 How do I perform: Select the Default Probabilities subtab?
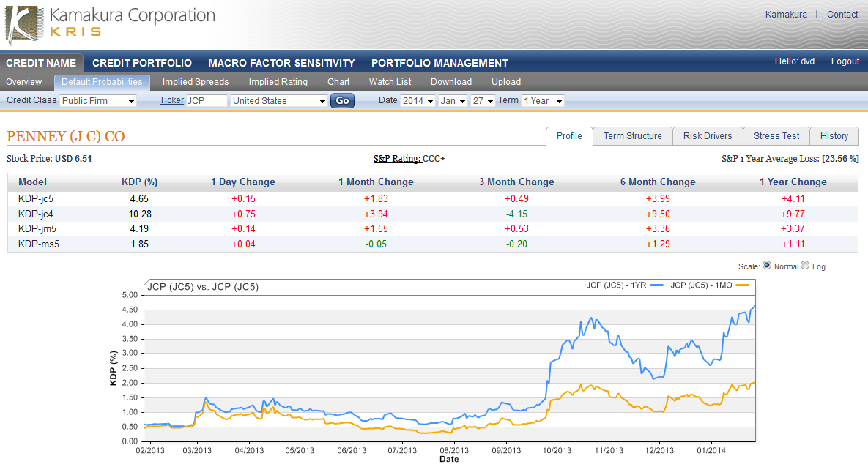click(102, 83)
